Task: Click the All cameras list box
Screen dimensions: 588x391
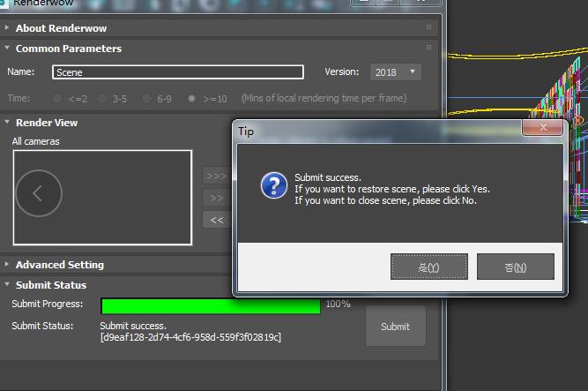Action: coord(102,198)
